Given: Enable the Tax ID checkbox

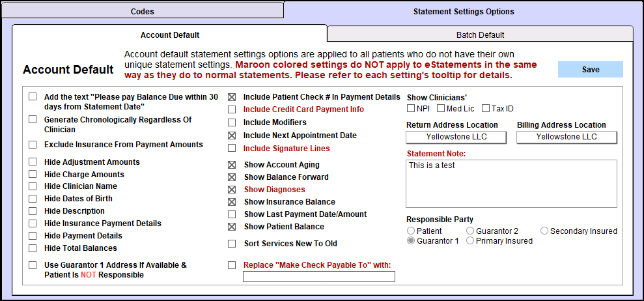Looking at the screenshot, I should click(486, 109).
